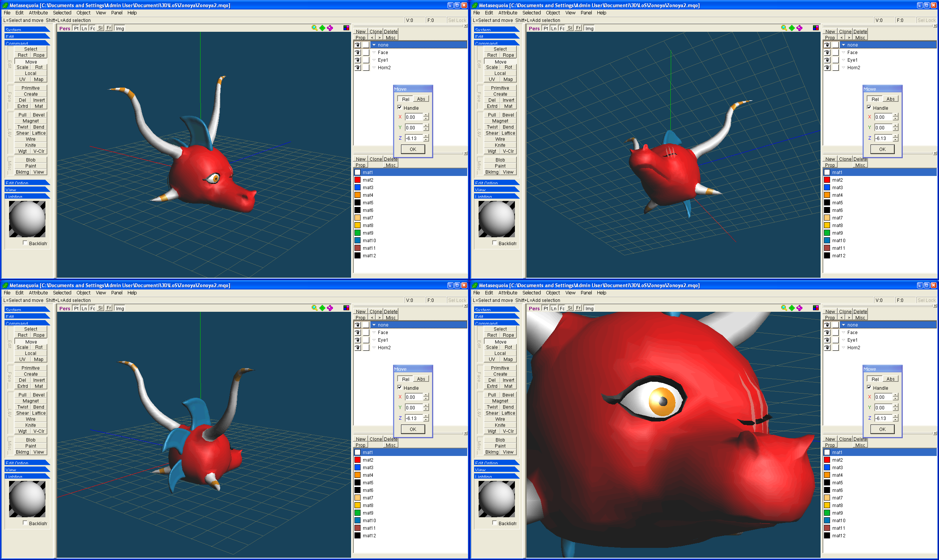Select the red mat2 swatch in top-left window

point(358,180)
